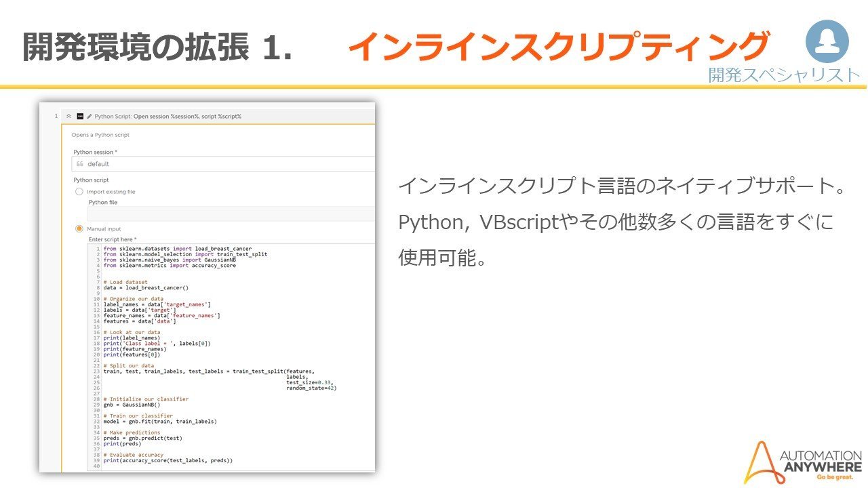Image resolution: width=868 pixels, height=488 pixels.
Task: Click code line 'random_state=42)'
Action: (x=311, y=388)
